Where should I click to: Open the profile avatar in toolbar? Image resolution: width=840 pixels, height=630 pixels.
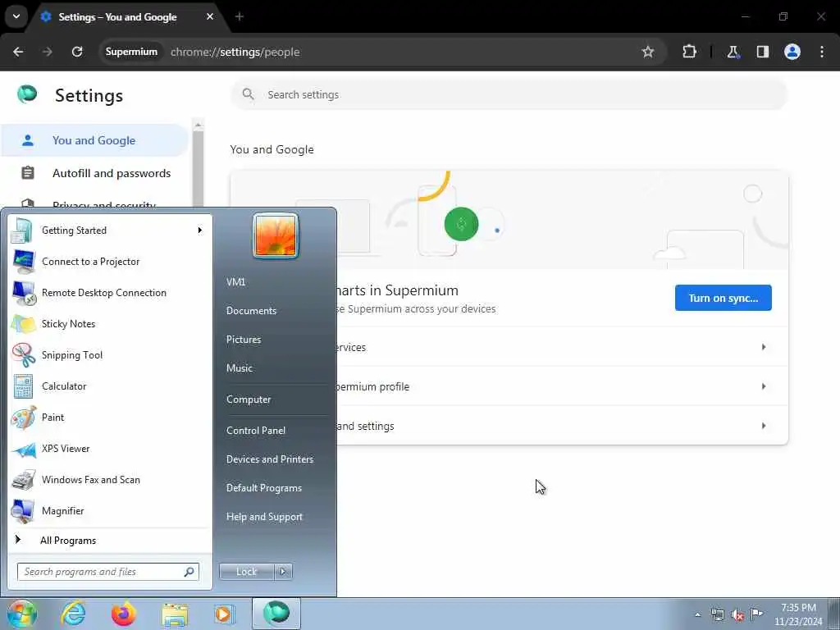coord(792,52)
